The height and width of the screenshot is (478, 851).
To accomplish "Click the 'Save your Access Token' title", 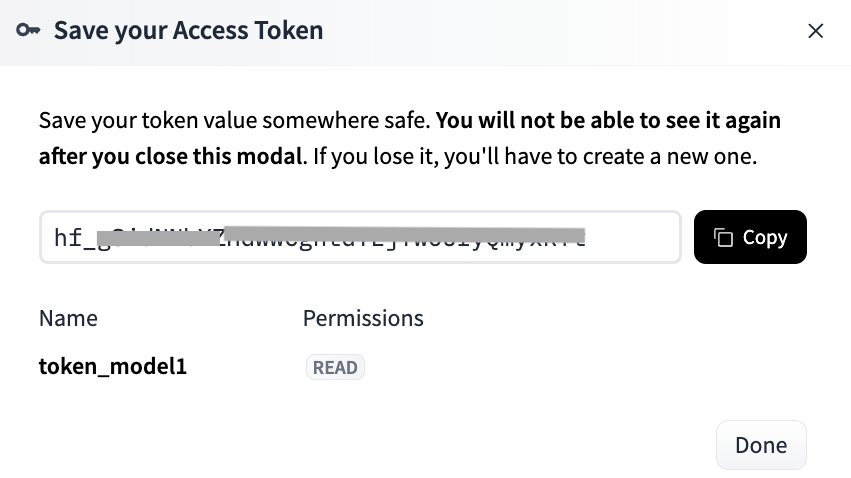I will pyautogui.click(x=188, y=31).
